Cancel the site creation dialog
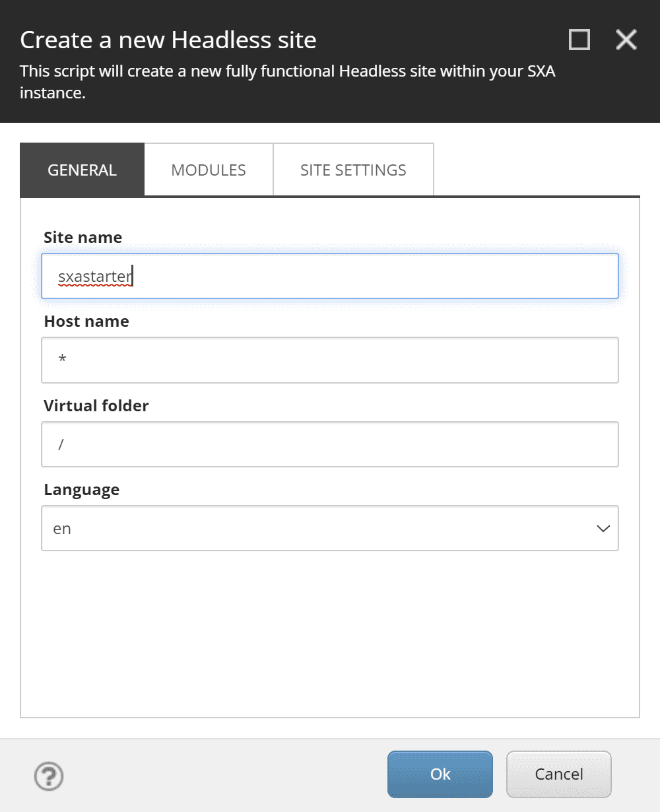Viewport: 660px width, 812px height. pos(558,774)
